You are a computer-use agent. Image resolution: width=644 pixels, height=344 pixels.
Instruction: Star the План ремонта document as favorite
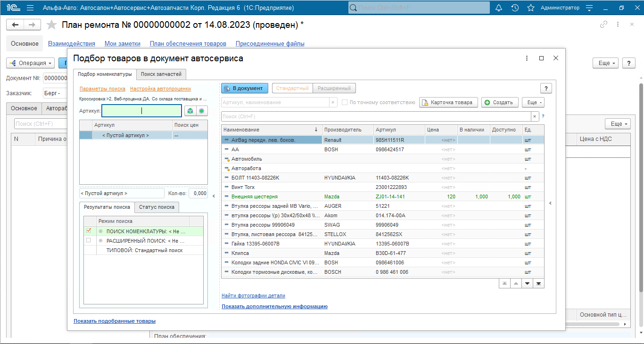(x=52, y=25)
